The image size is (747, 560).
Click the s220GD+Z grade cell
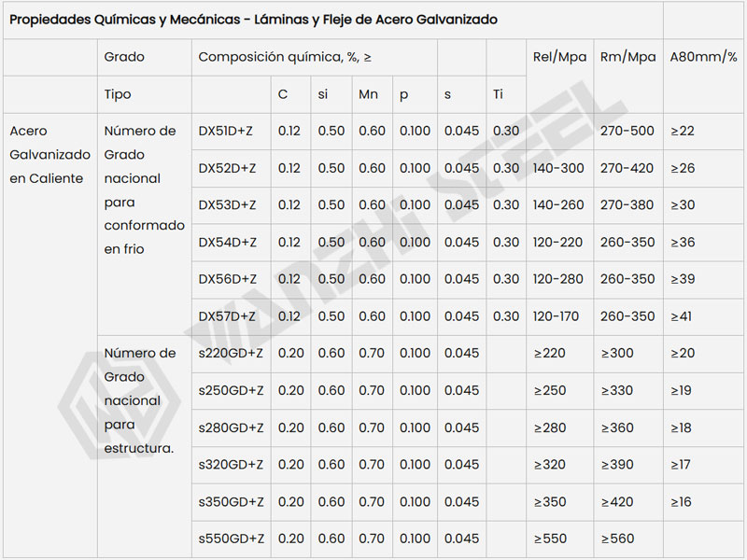click(x=231, y=354)
